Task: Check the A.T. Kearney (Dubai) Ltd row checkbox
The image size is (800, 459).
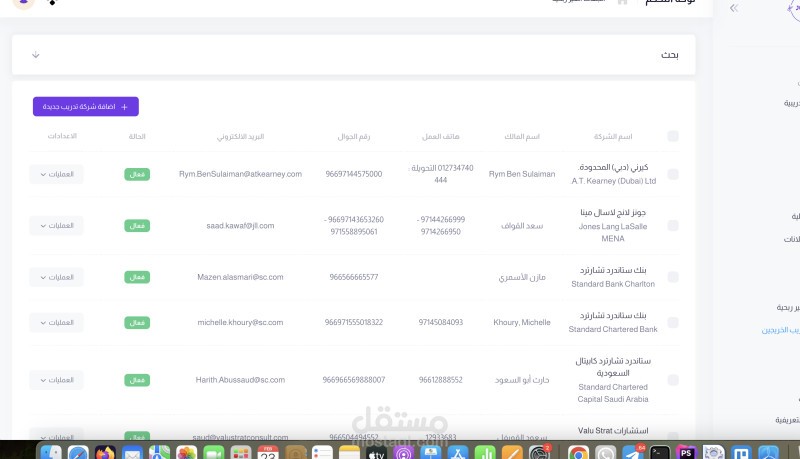Action: click(673, 174)
